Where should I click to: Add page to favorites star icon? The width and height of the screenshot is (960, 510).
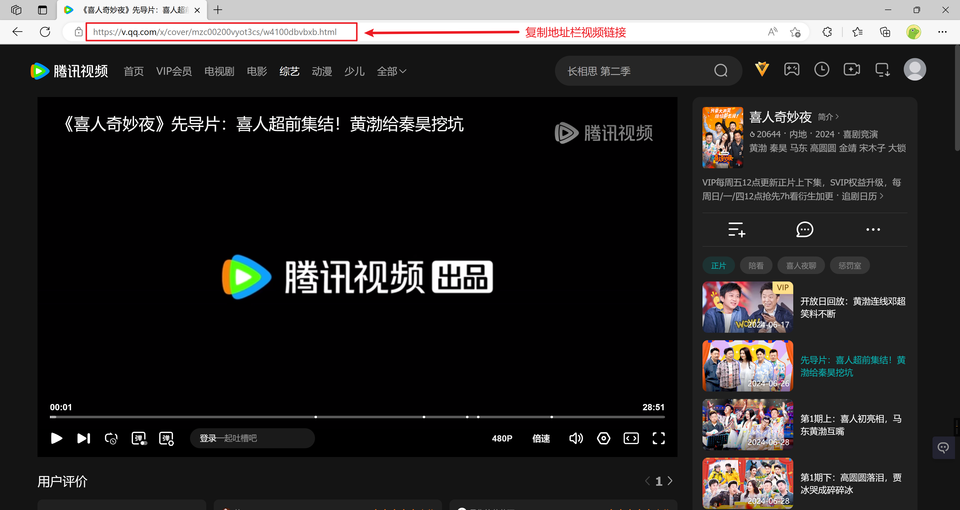tap(795, 32)
